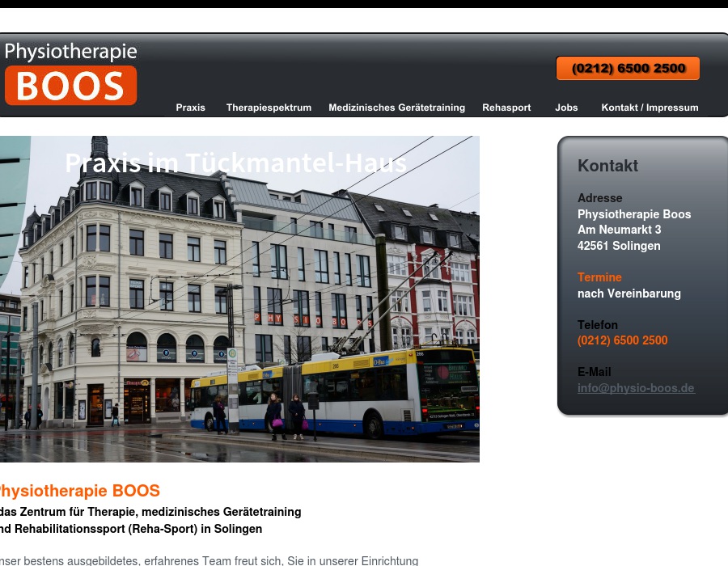728x566 pixels.
Task: Click the orange BOOS logo box
Action: [x=70, y=84]
